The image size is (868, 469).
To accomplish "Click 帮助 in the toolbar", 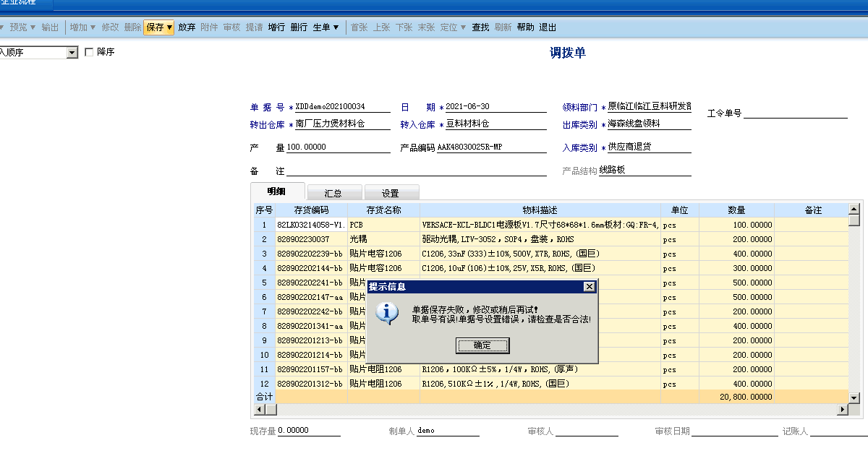I will point(526,27).
